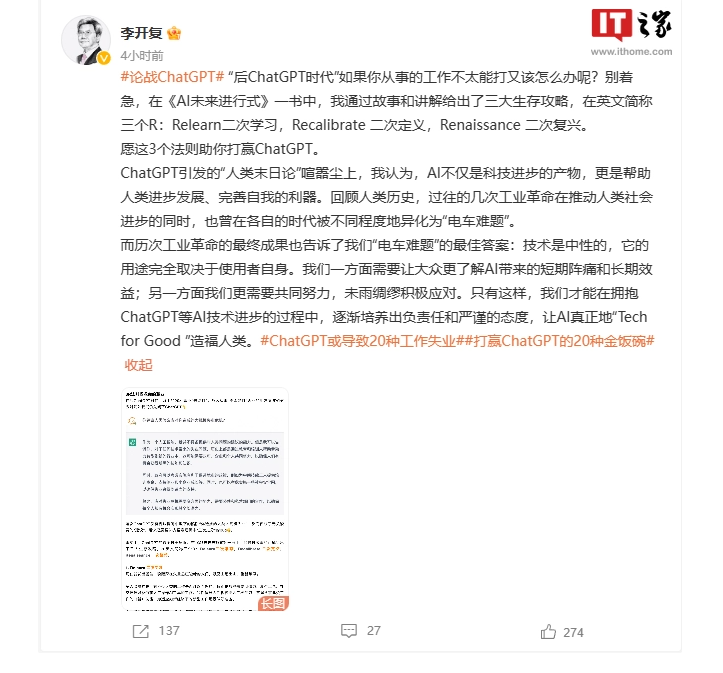Open the long image thumbnail
The height and width of the screenshot is (673, 723).
[205, 499]
